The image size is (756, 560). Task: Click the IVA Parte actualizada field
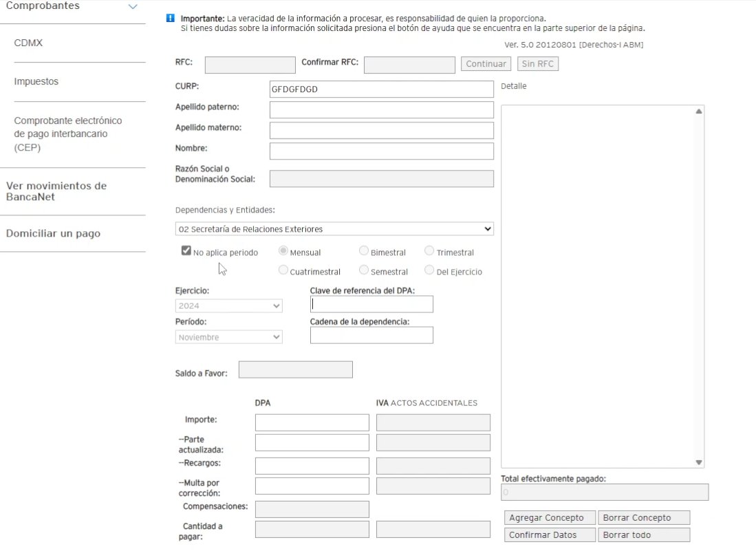tap(433, 442)
